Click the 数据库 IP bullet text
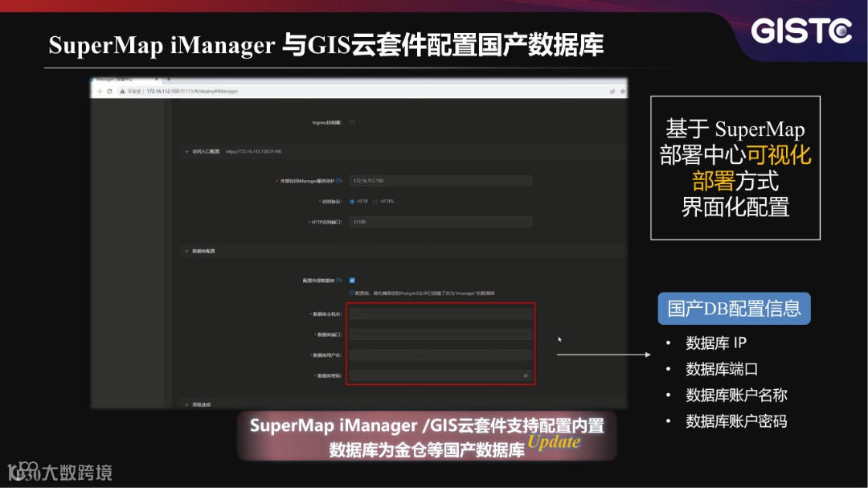This screenshot has height=488, width=868. [716, 342]
